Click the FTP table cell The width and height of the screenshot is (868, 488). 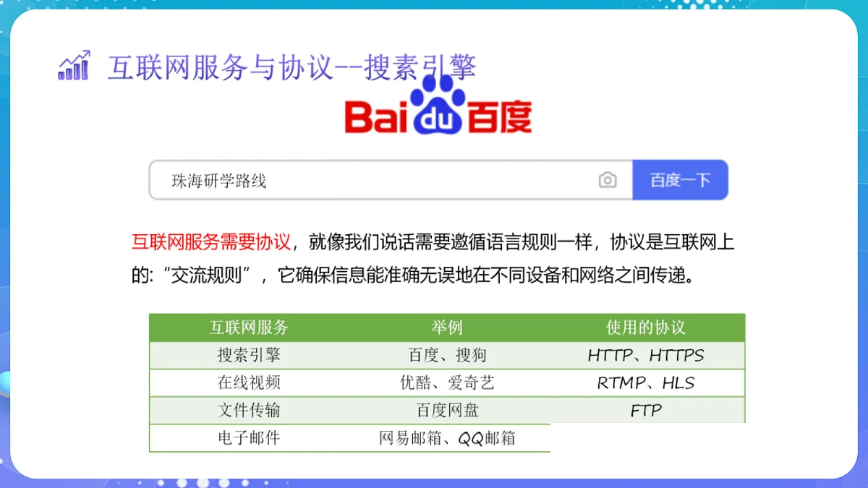pos(646,410)
